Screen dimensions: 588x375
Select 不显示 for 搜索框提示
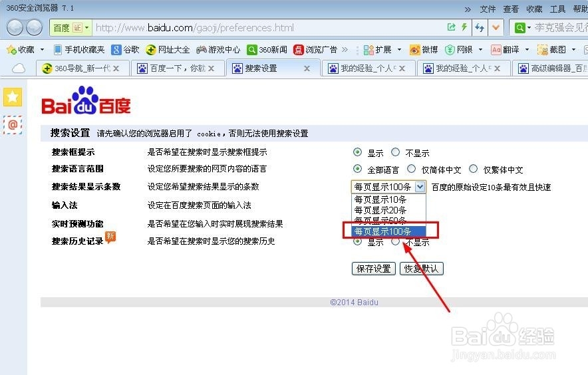(395, 152)
